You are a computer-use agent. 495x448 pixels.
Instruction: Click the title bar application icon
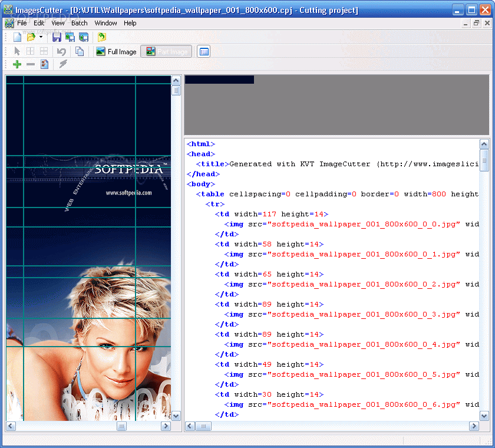pos(8,10)
